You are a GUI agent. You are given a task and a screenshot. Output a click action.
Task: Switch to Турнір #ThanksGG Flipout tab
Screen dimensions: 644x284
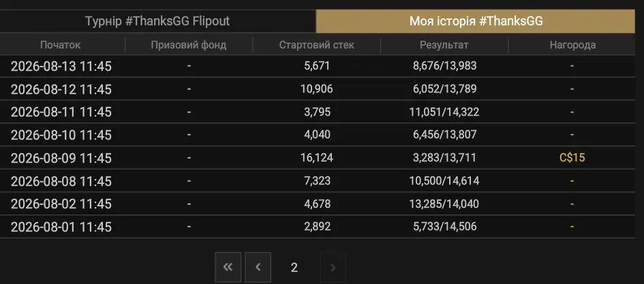click(x=157, y=21)
